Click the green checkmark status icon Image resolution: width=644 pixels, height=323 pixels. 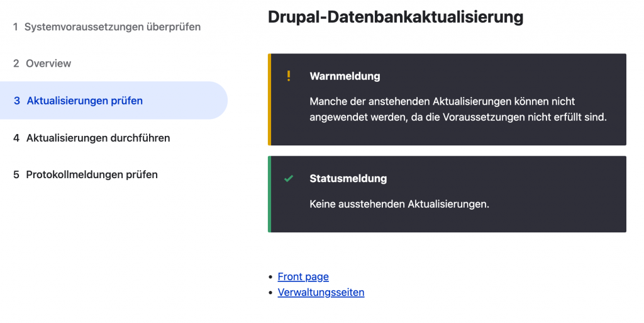289,179
